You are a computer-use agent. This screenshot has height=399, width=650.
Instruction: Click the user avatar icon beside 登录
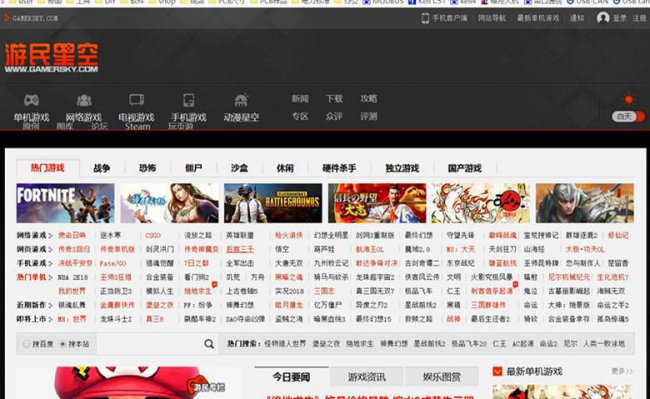point(603,18)
